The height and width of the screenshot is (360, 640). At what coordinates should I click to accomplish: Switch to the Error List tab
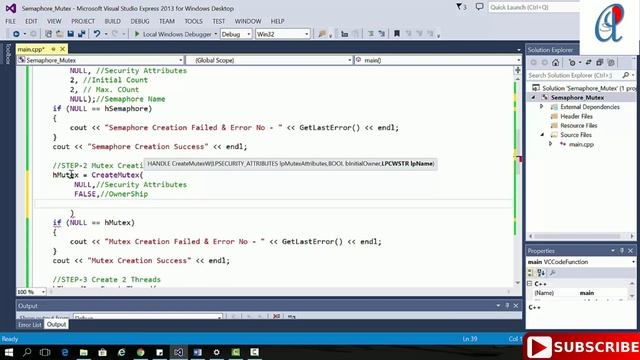pyautogui.click(x=30, y=325)
